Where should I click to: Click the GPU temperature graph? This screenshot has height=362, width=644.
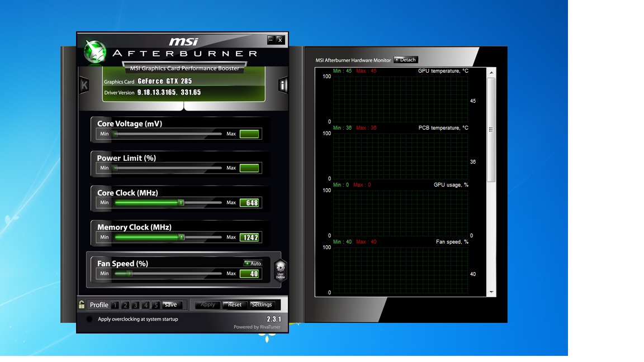click(400, 99)
